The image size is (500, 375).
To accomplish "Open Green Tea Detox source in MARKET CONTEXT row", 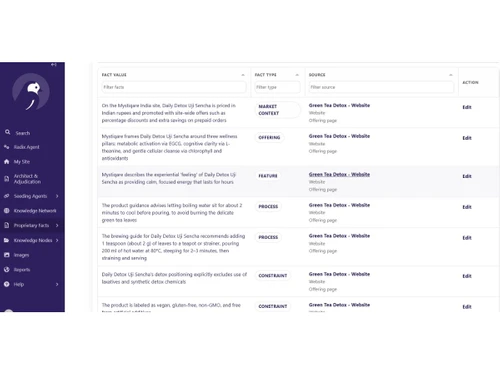I will coord(339,105).
